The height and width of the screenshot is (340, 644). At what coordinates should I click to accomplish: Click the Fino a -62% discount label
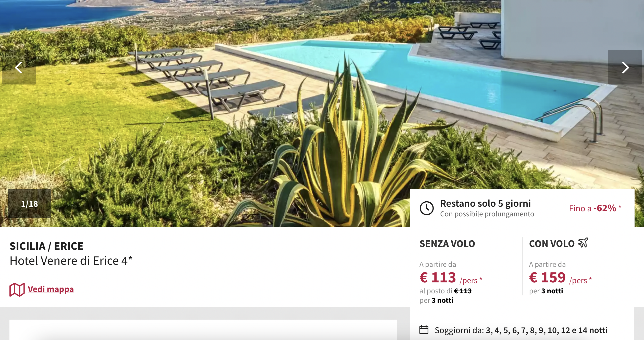coord(595,208)
